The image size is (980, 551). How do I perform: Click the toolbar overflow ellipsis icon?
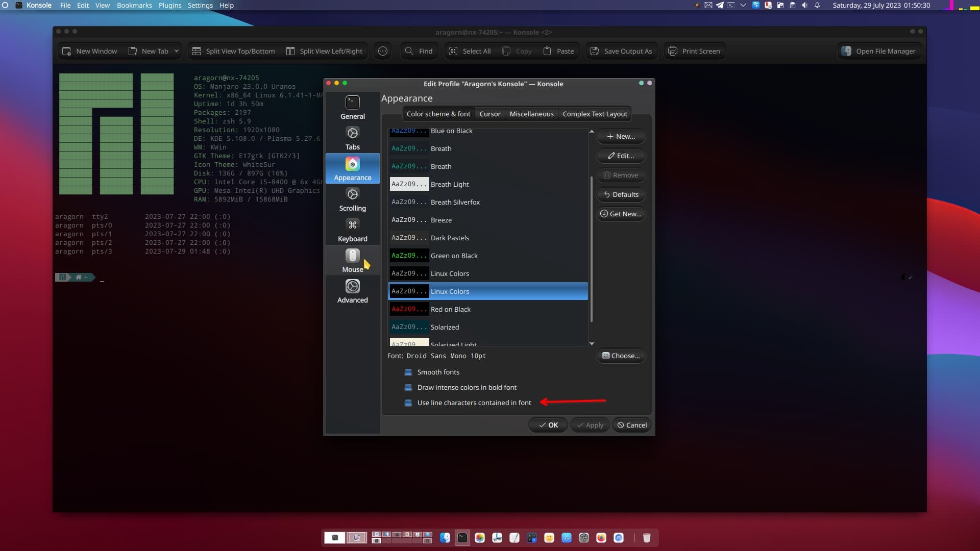[383, 51]
